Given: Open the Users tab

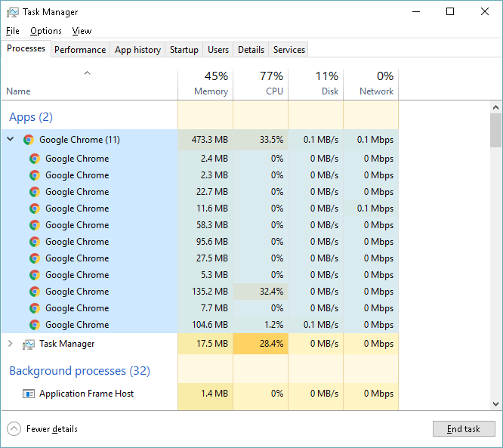Looking at the screenshot, I should [x=218, y=50].
